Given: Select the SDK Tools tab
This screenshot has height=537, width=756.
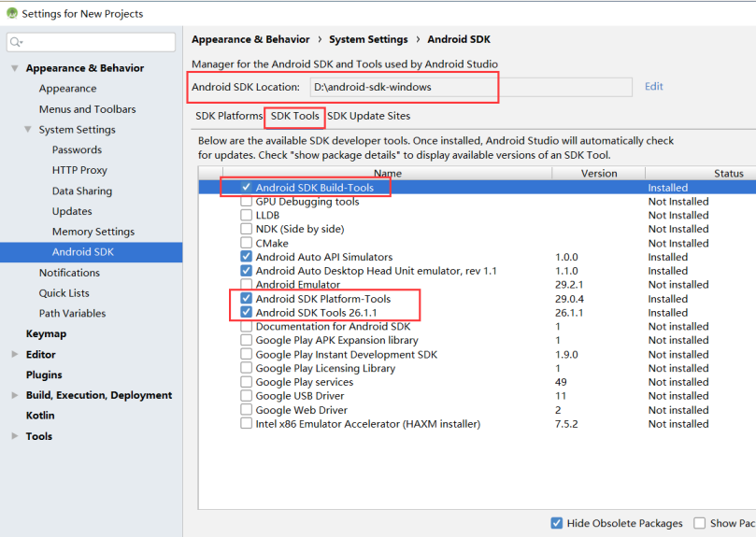Looking at the screenshot, I should point(295,116).
